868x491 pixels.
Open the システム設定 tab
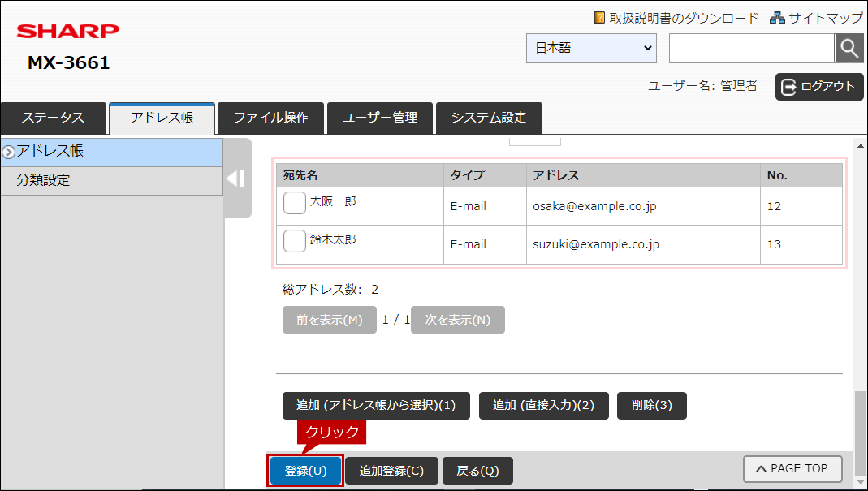(489, 118)
